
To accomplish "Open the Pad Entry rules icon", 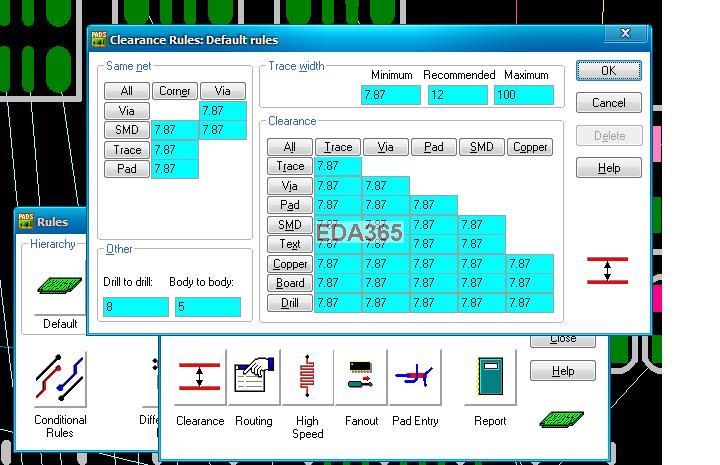I will (415, 377).
